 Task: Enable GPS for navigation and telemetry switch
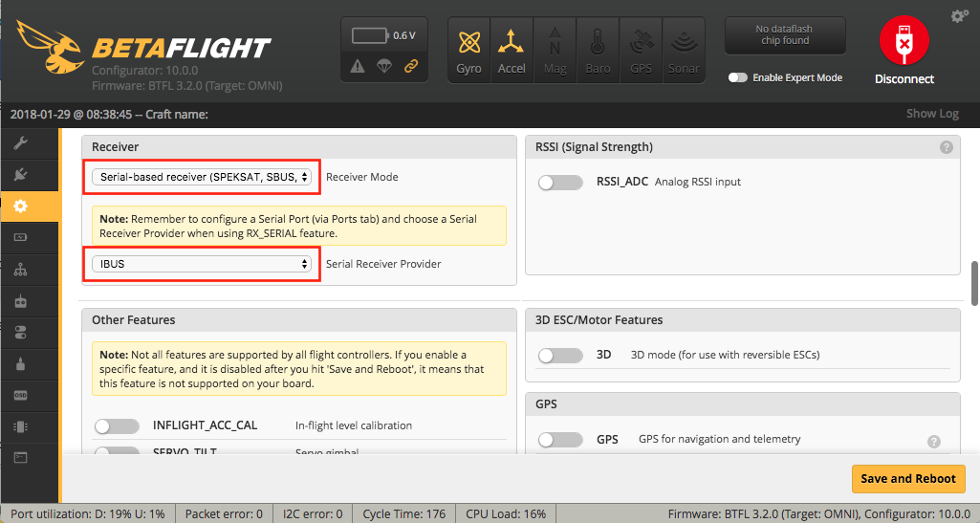pyautogui.click(x=560, y=439)
